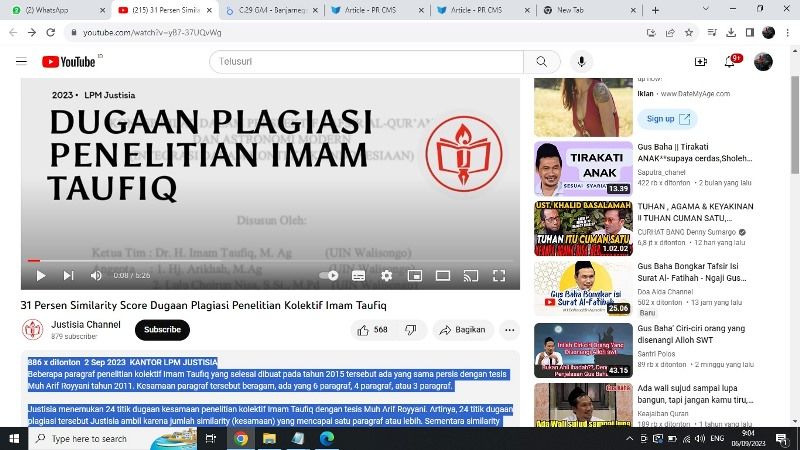Switch to miniplayer mode
Viewport: 800px width, 450px height.
pos(415,276)
